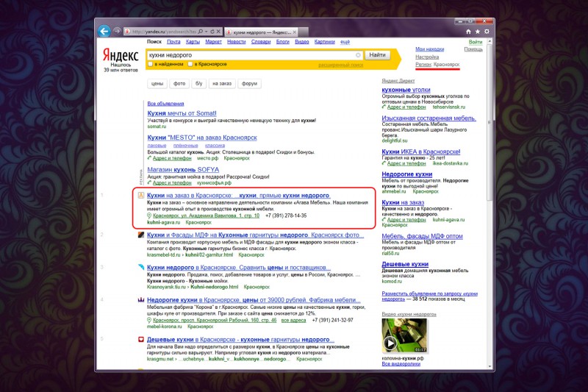Open the 'Магазин кухонь SOFYA' ad
This screenshot has width=588, height=392.
(x=183, y=170)
